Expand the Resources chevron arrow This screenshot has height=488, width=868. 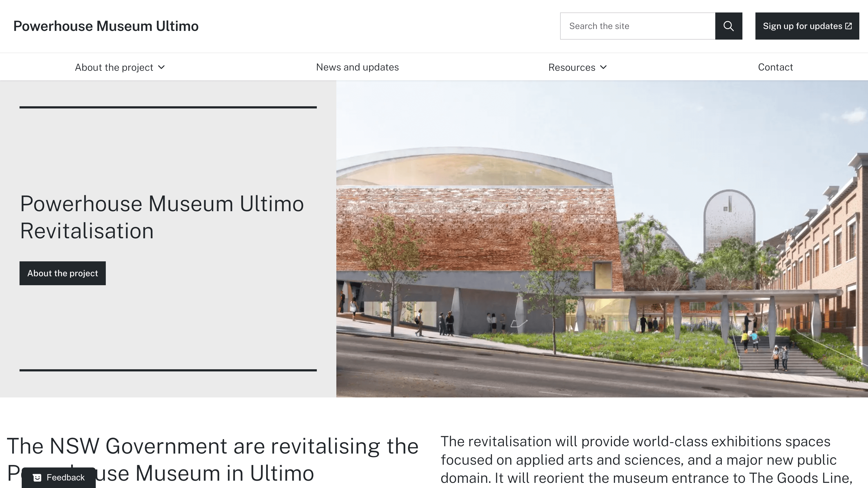pyautogui.click(x=604, y=67)
